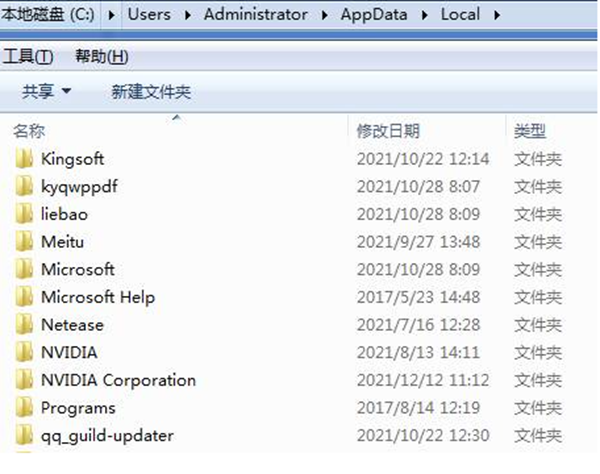Click date 2021/7/16 12:28
This screenshot has width=600, height=474.
point(418,325)
